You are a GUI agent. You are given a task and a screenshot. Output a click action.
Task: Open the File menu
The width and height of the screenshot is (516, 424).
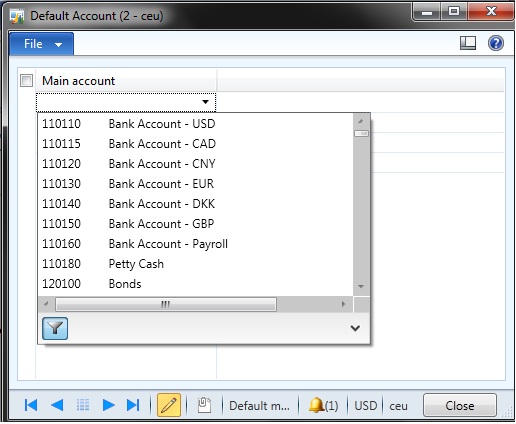[x=41, y=44]
